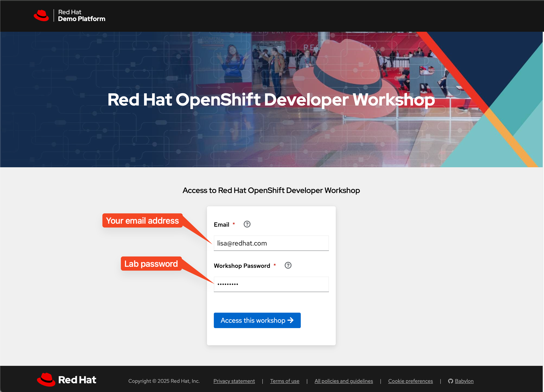
Task: Open the Cookie preferences link
Action: (410, 381)
